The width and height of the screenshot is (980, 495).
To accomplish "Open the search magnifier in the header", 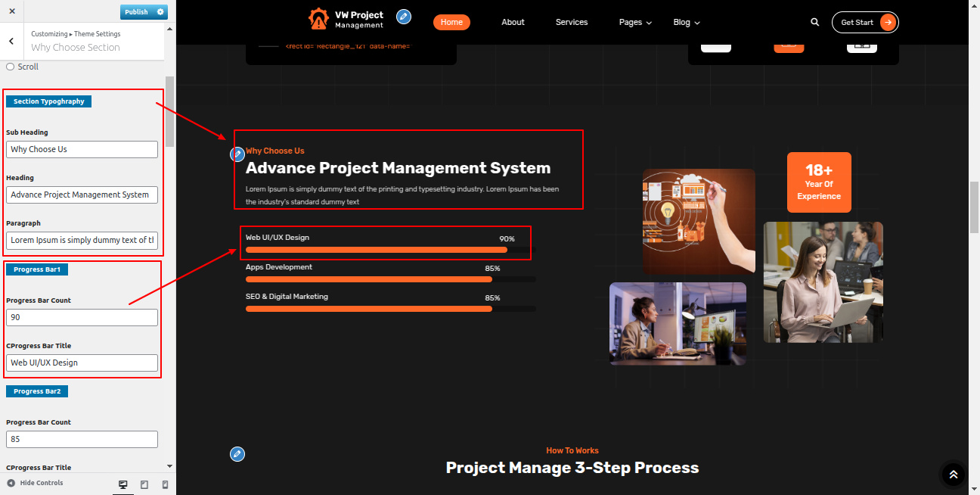I will (815, 22).
